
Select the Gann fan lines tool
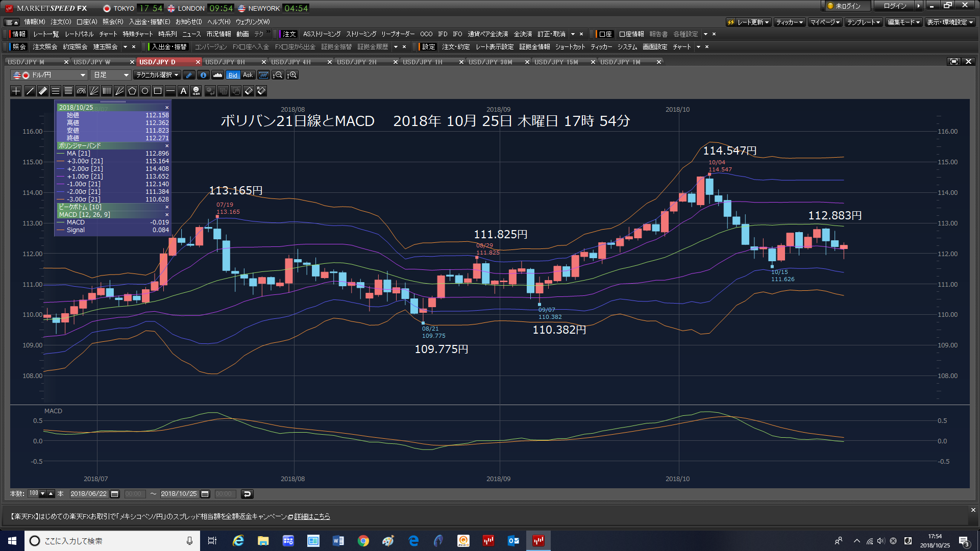click(94, 91)
